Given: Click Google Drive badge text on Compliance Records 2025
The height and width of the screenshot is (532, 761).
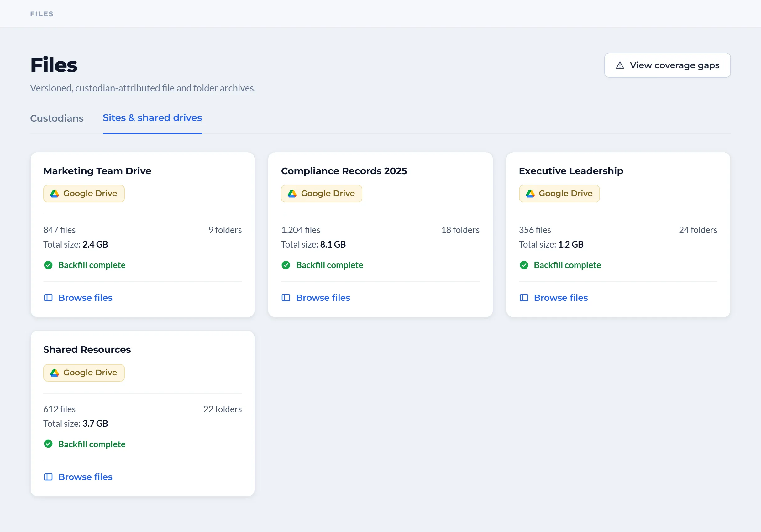Looking at the screenshot, I should tap(328, 193).
